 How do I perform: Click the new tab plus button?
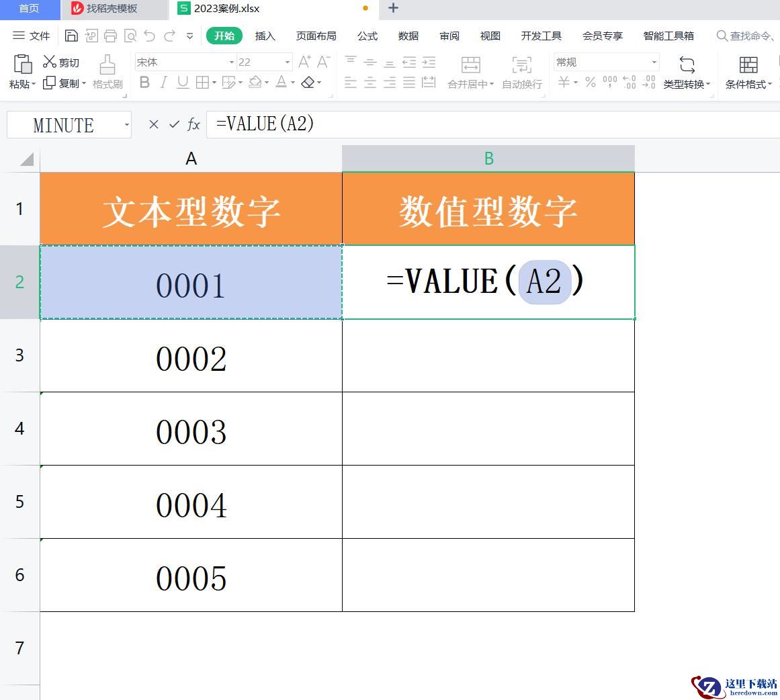(393, 8)
